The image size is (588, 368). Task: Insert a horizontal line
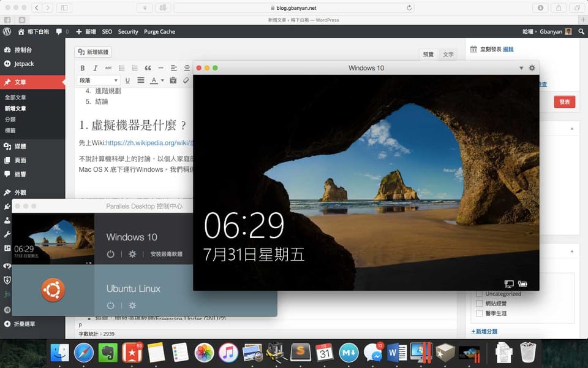(x=160, y=68)
